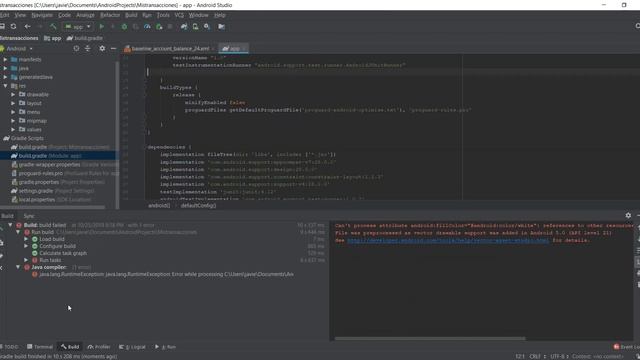Expand the manifests folder in project tree
The image size is (640, 360).
click(5, 60)
